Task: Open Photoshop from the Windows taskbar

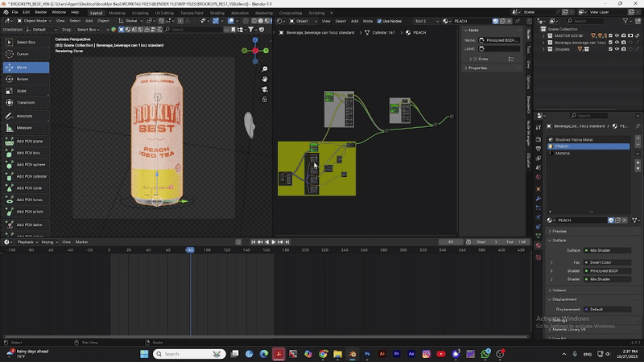Action: pos(367,354)
